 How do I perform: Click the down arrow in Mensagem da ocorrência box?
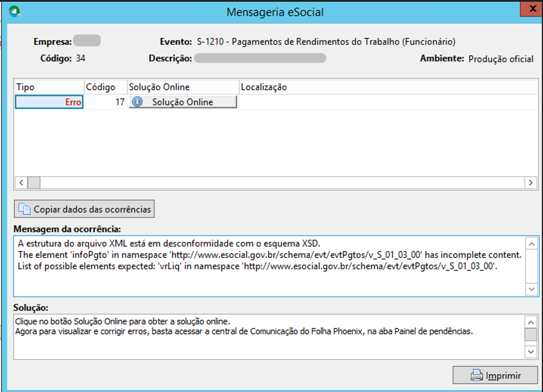[x=532, y=289]
